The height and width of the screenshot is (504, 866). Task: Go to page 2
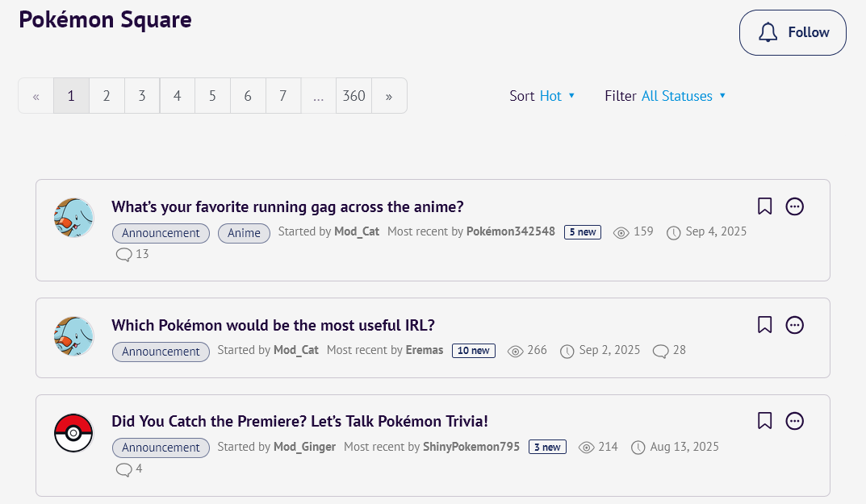click(x=107, y=96)
